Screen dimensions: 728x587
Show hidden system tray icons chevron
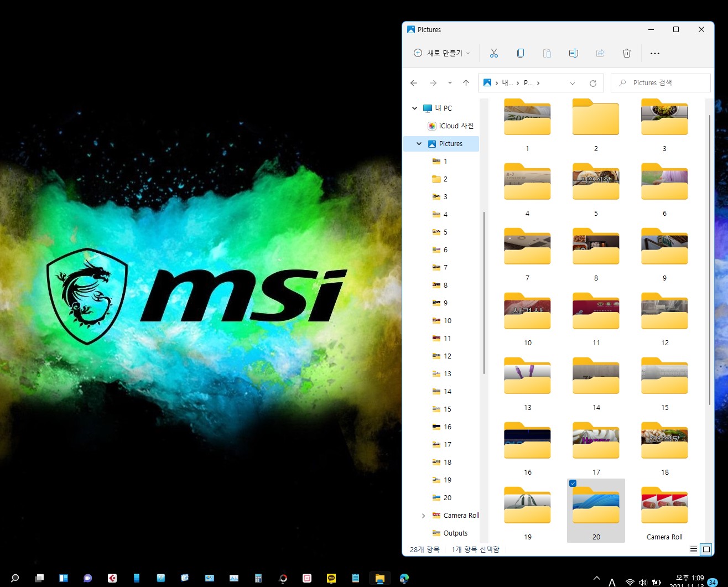tap(597, 578)
